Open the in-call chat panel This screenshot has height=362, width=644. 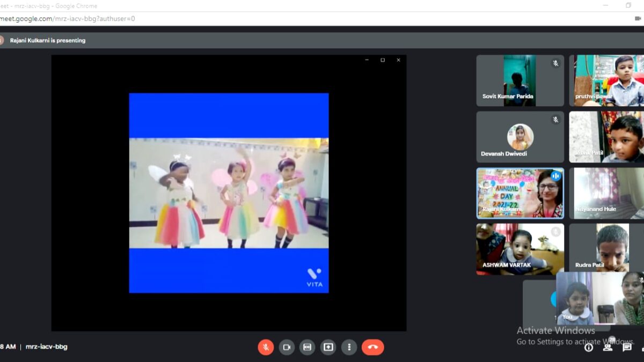pos(627,348)
